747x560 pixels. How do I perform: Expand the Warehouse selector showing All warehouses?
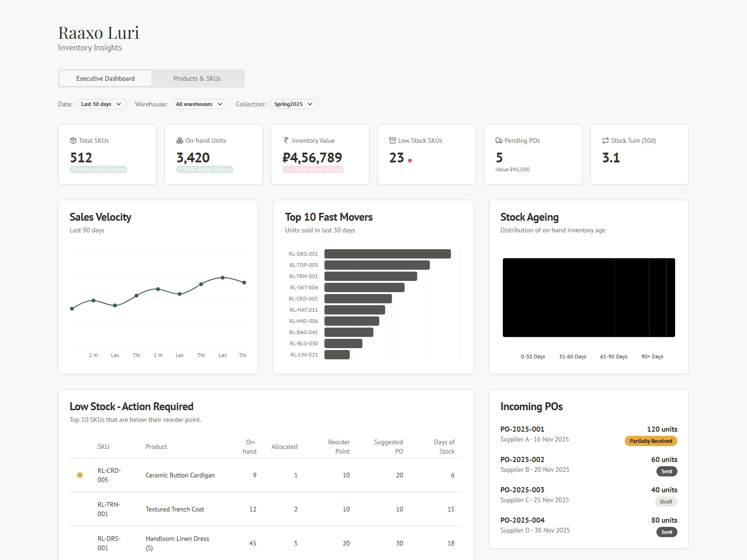[199, 104]
